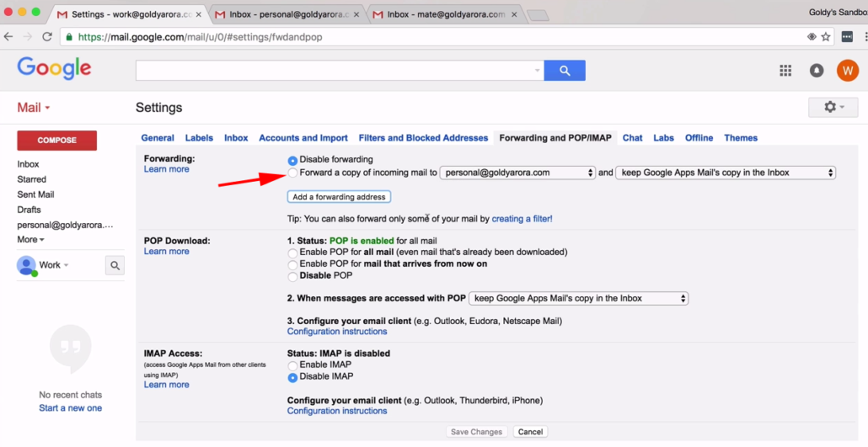The image size is (868, 447).
Task: Switch to the Labels settings tab
Action: (199, 138)
